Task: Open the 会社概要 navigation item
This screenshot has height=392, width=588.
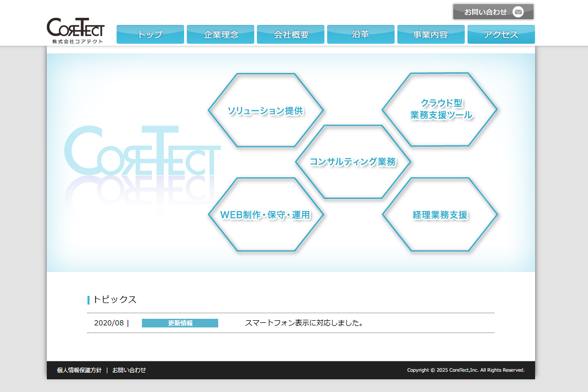Action: 290,34
